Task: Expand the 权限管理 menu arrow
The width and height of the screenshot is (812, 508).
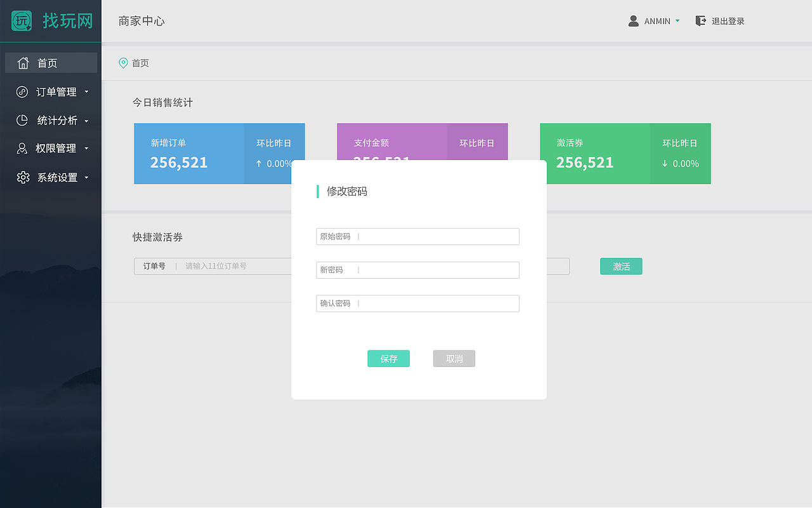Action: coord(86,149)
